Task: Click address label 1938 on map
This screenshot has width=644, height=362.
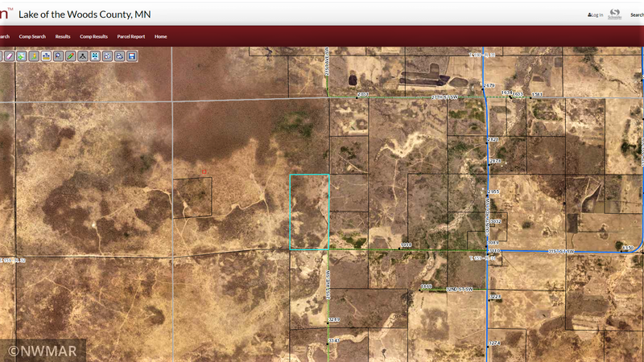Action: point(406,245)
